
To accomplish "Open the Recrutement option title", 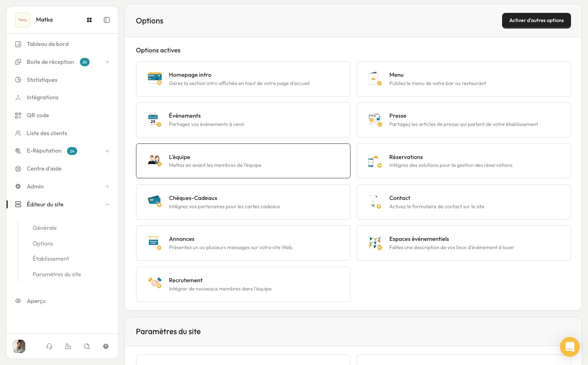I will tap(186, 280).
